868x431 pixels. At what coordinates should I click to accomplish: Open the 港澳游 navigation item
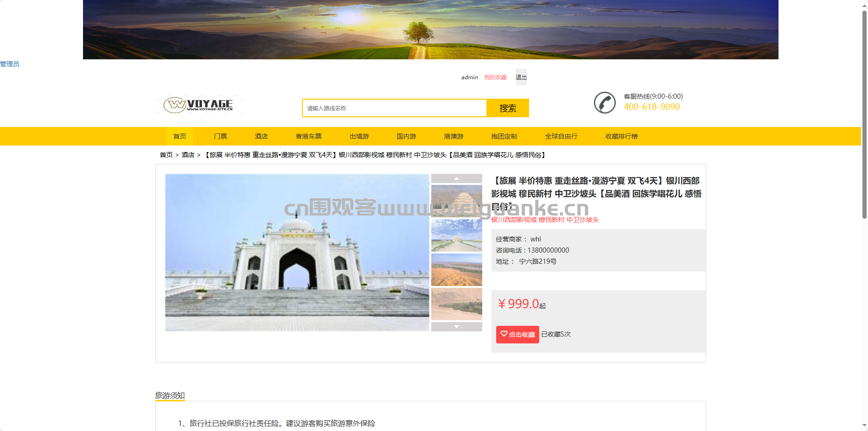click(454, 136)
